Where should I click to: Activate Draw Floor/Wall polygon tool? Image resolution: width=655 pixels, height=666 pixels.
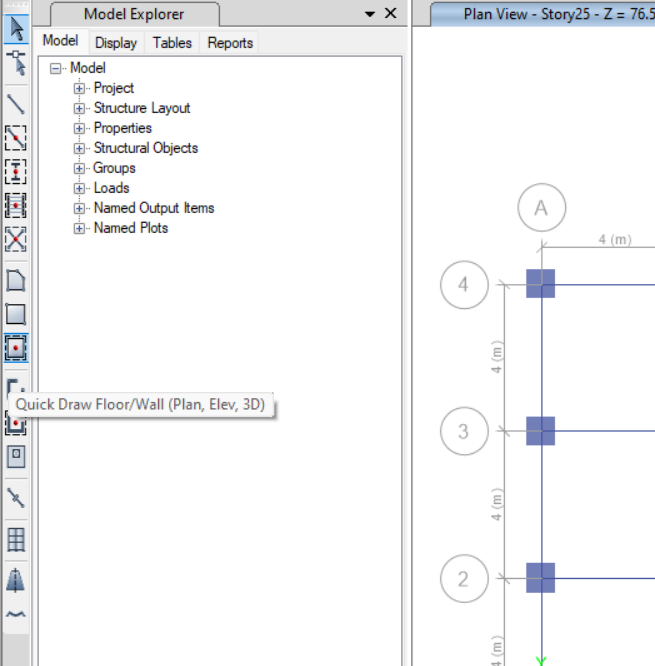(16, 281)
